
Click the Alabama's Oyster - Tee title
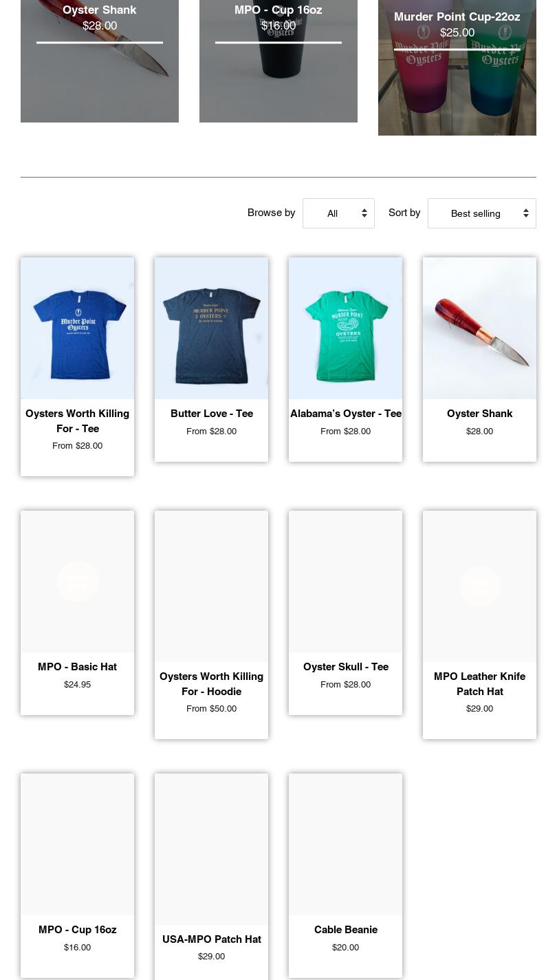[345, 414]
